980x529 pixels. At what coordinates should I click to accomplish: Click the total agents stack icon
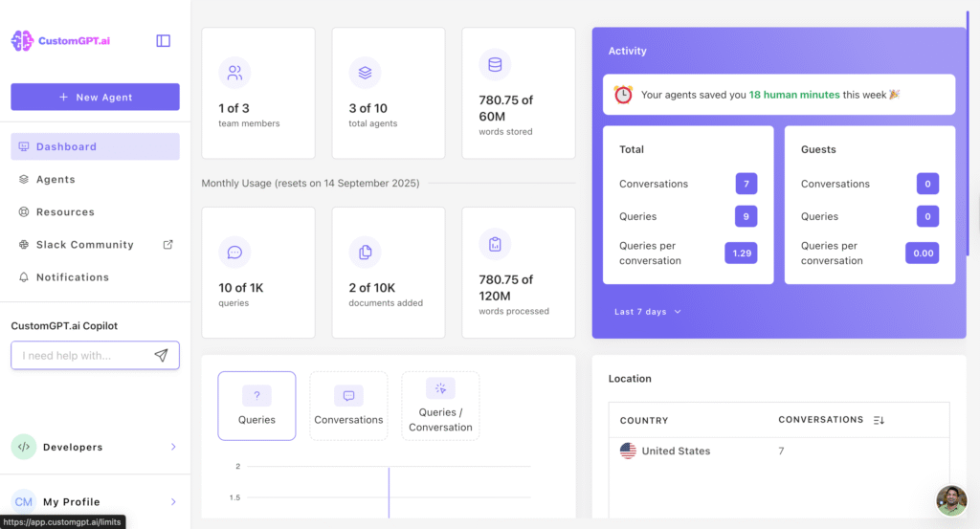[365, 73]
